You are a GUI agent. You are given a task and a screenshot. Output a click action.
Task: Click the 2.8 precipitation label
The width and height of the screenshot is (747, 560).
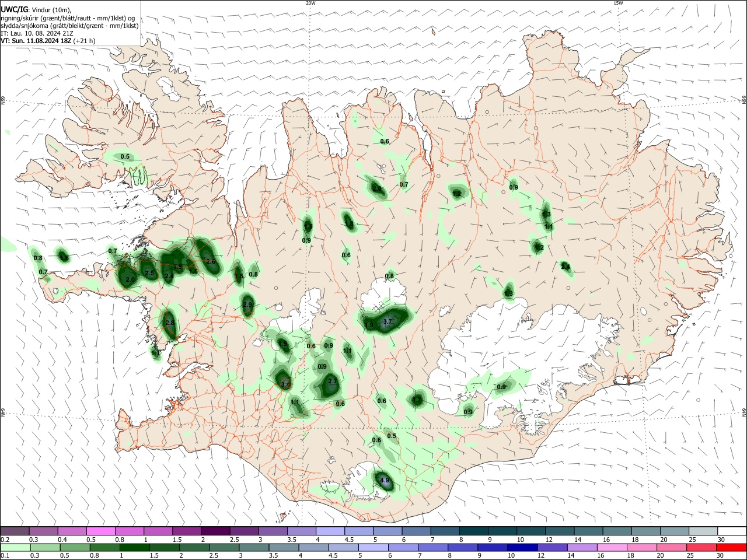click(170, 323)
